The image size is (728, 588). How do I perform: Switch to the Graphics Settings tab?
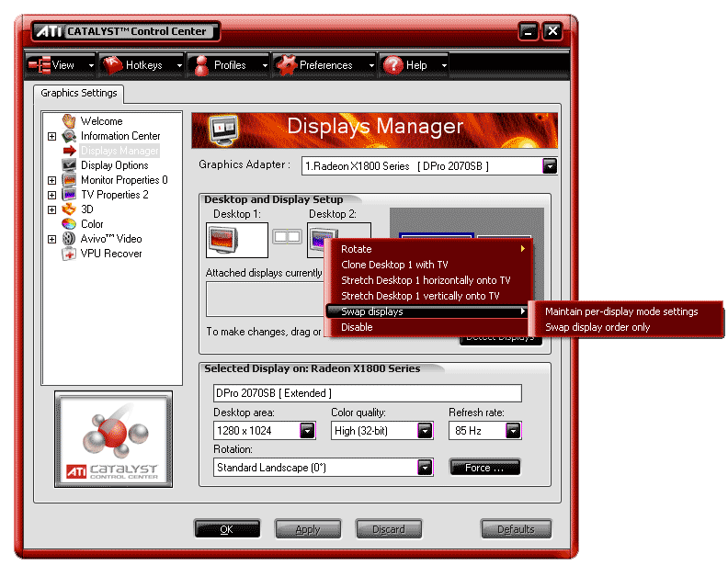pyautogui.click(x=78, y=93)
